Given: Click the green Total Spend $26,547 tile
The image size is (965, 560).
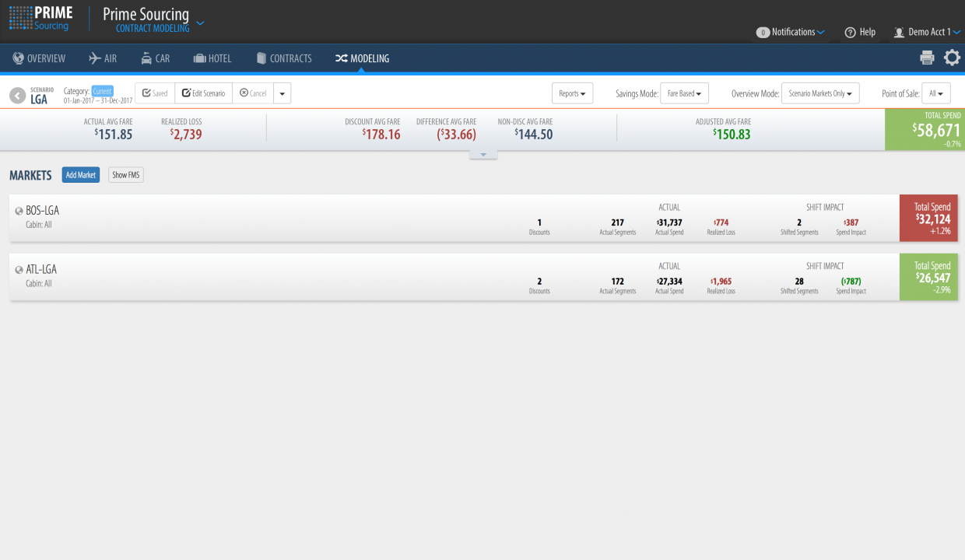Looking at the screenshot, I should 928,277.
